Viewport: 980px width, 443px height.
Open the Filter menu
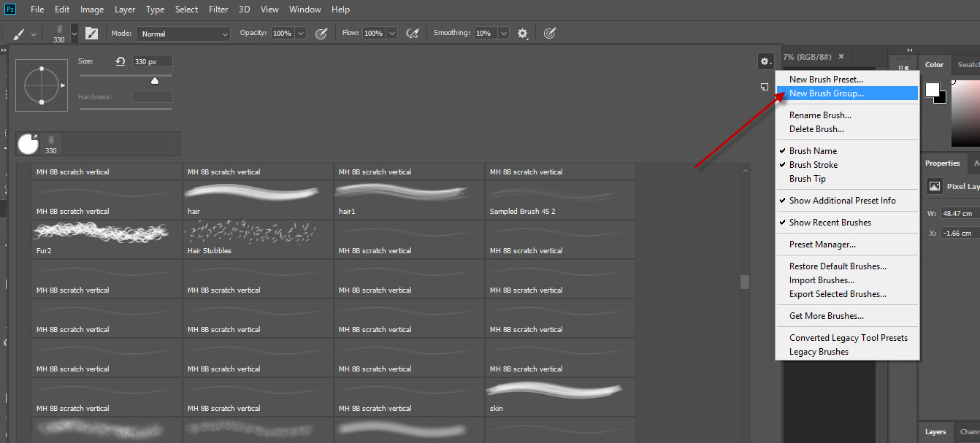pyautogui.click(x=218, y=9)
